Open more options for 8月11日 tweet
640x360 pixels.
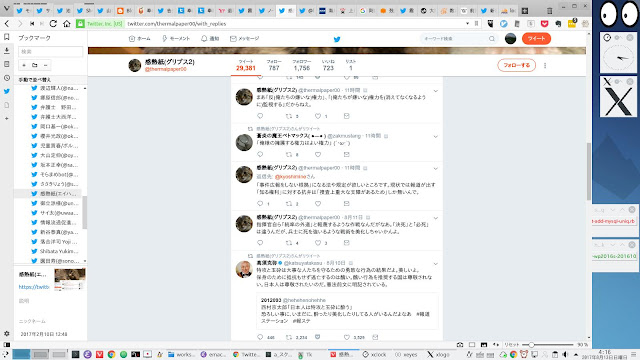point(436,218)
